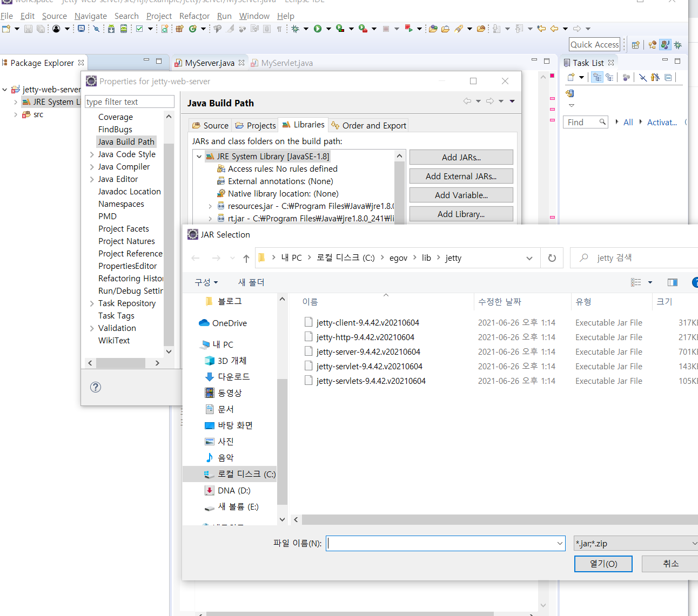This screenshot has height=616, width=698.
Task: Click the refresh icon in JAR Selection
Action: 552,258
